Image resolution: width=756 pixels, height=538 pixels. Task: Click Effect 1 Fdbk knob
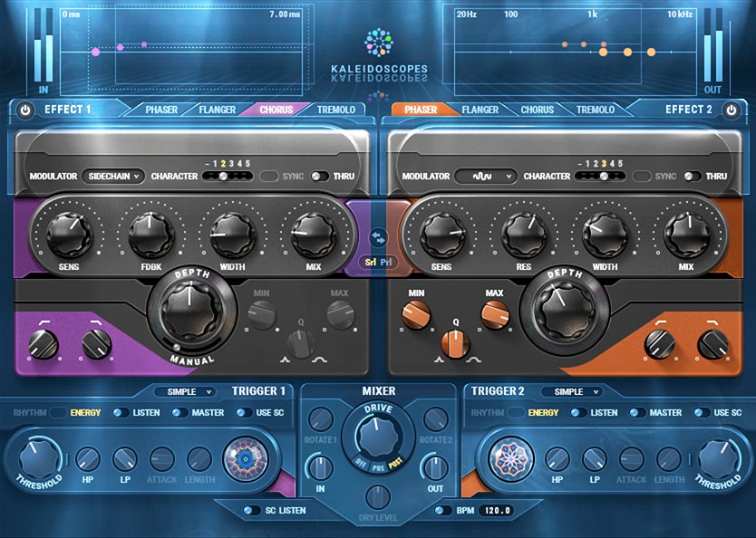click(150, 235)
